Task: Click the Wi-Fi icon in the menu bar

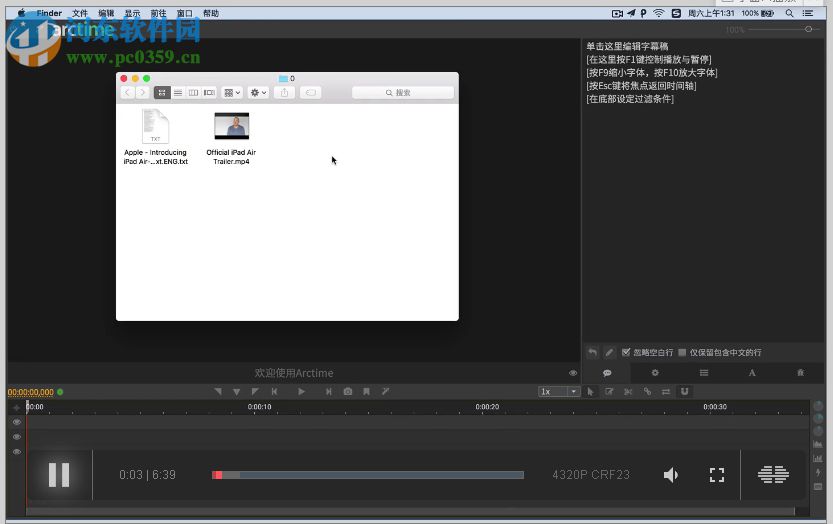Action: (659, 13)
